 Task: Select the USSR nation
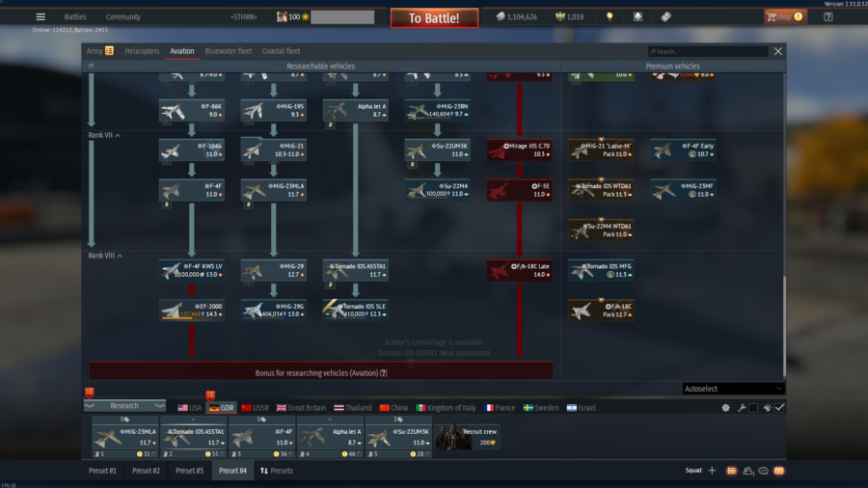point(255,408)
